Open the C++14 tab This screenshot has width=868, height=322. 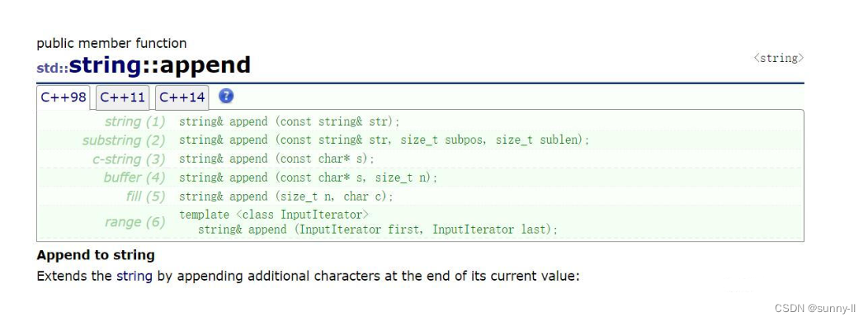182,98
